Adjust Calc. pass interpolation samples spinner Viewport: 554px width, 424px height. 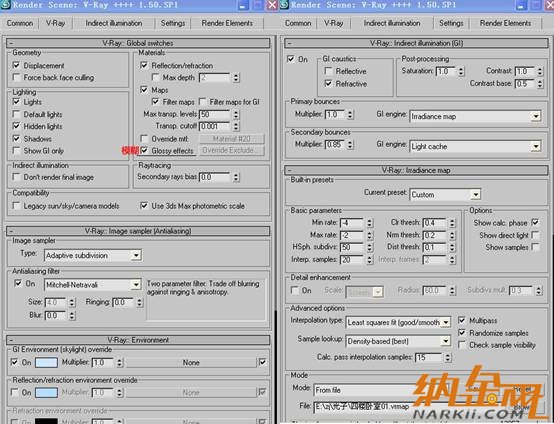[x=448, y=358]
